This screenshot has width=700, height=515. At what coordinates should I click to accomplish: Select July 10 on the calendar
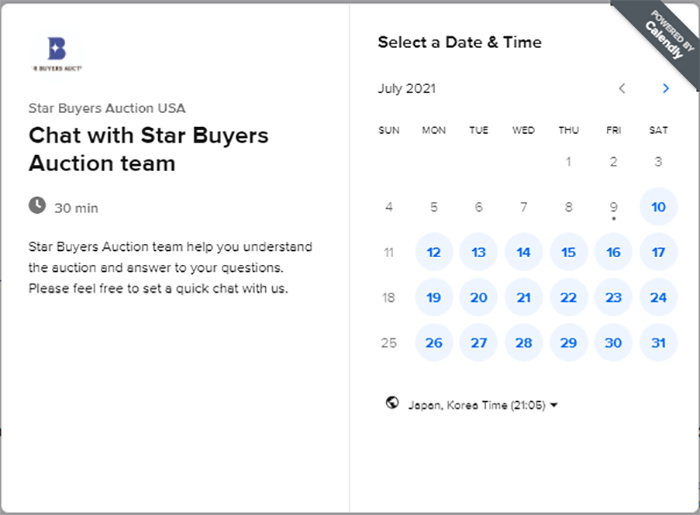pos(658,207)
